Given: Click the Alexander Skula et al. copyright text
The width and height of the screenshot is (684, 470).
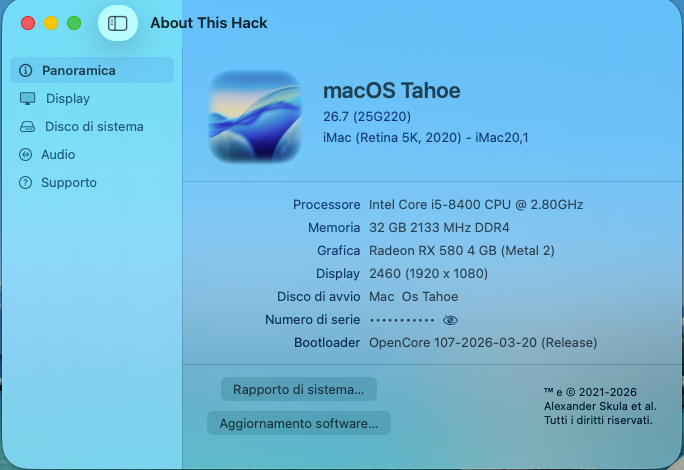Looking at the screenshot, I should tap(600, 406).
